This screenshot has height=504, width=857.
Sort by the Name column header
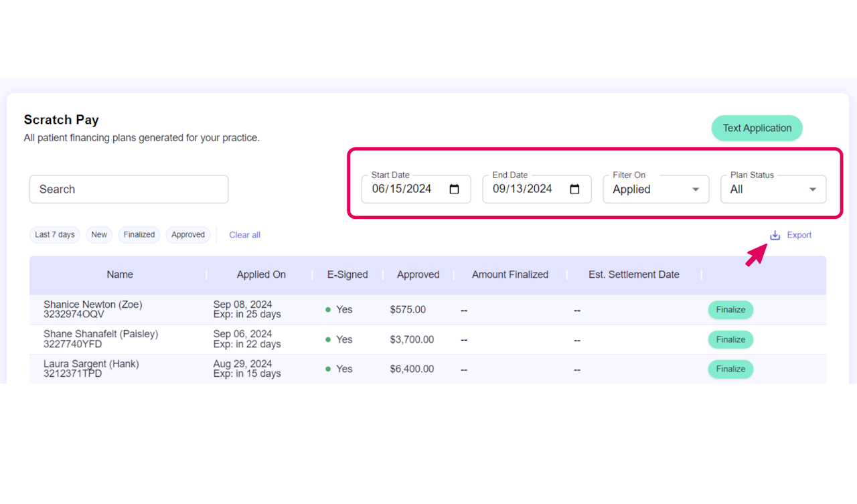click(120, 274)
